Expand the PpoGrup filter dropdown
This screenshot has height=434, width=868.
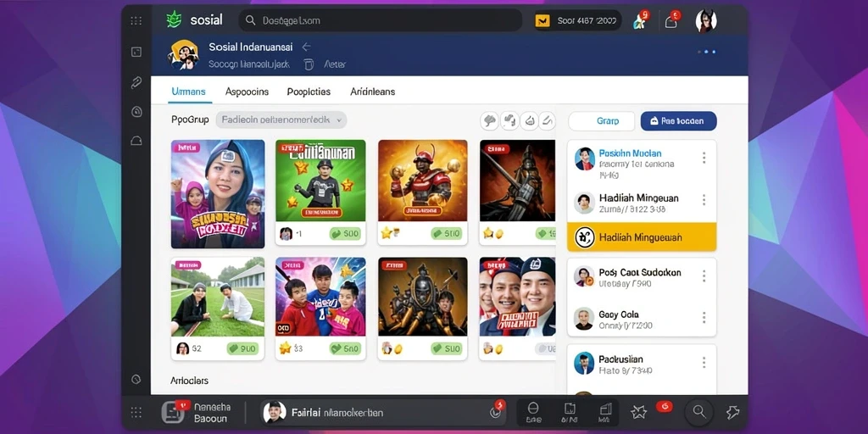(281, 120)
